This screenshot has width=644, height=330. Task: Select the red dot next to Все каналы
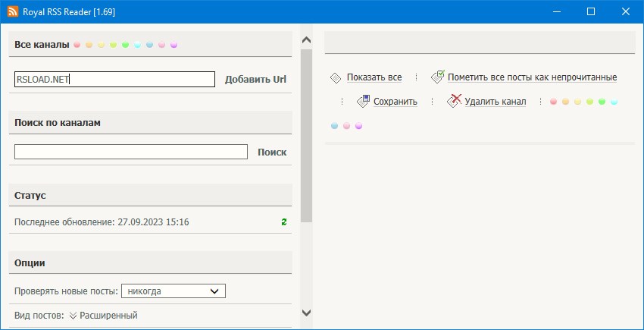coord(77,45)
